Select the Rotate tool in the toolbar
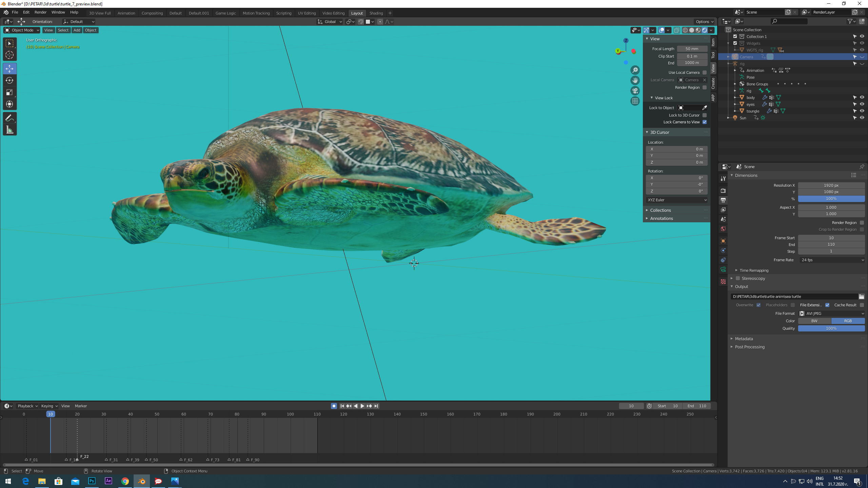The height and width of the screenshot is (488, 868). click(9, 81)
